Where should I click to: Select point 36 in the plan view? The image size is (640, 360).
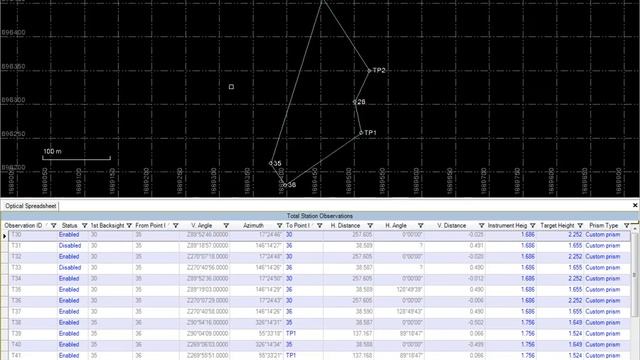[284, 185]
